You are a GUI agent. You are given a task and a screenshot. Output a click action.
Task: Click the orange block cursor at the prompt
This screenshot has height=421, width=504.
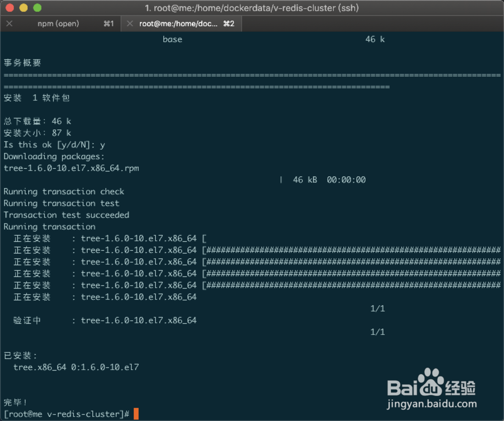click(135, 413)
